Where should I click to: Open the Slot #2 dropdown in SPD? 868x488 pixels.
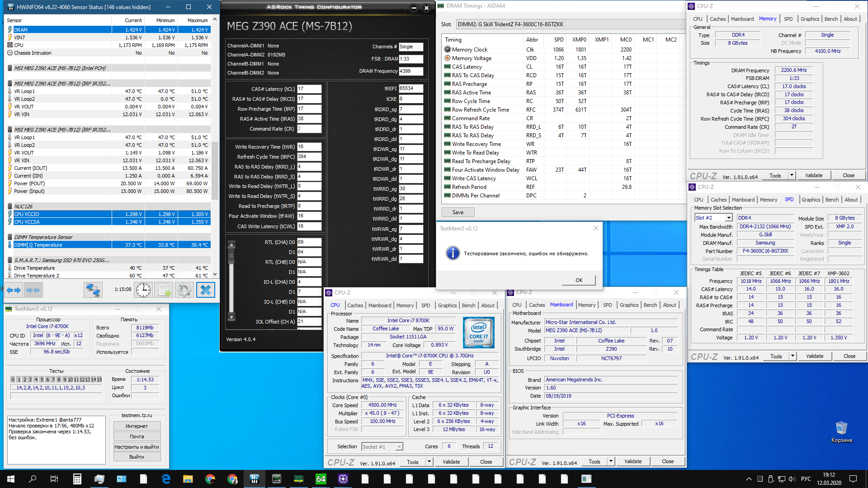[728, 218]
